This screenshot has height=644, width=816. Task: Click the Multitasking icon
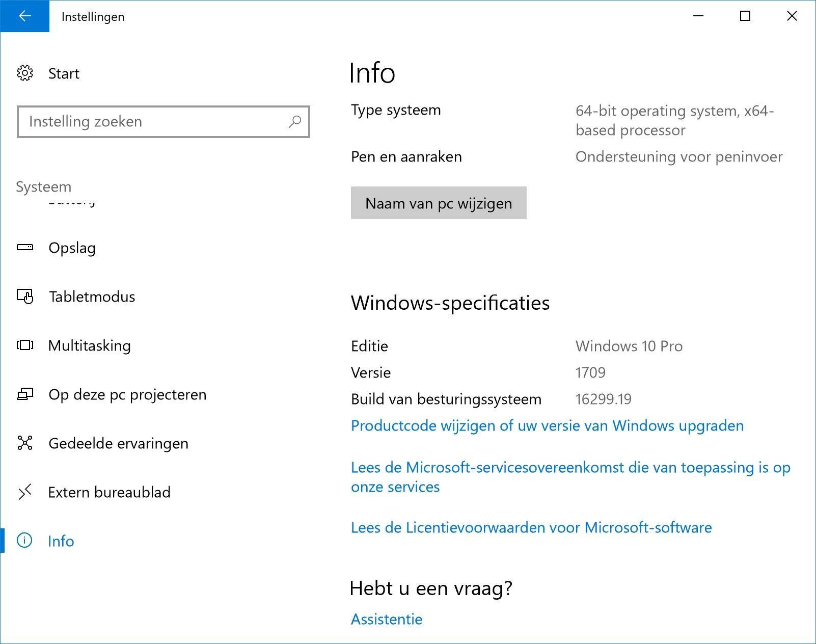(25, 345)
